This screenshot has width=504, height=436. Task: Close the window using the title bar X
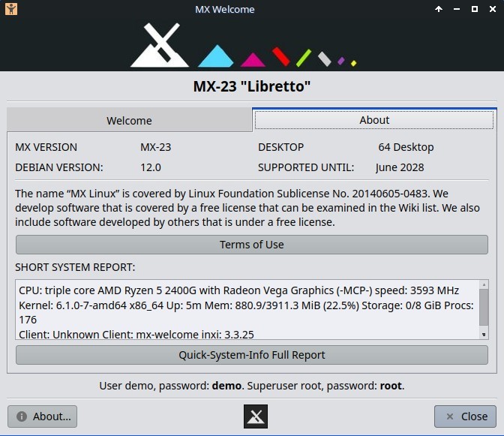pos(492,9)
